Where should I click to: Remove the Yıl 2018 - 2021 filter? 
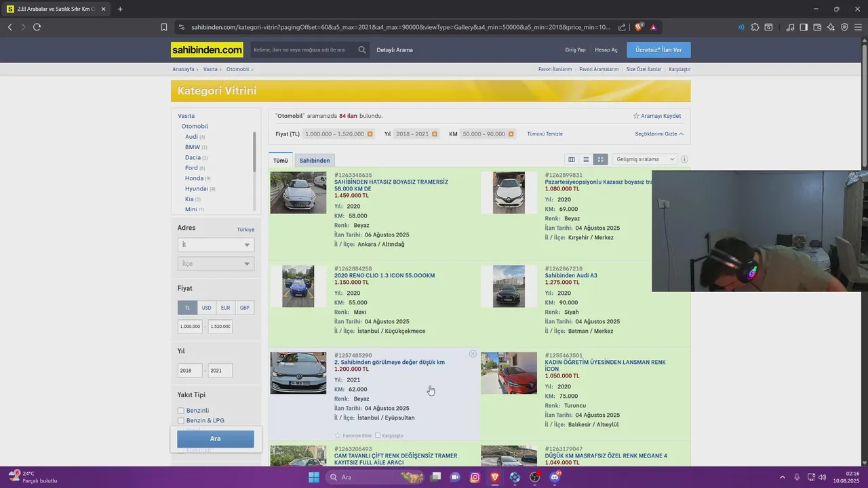[435, 134]
